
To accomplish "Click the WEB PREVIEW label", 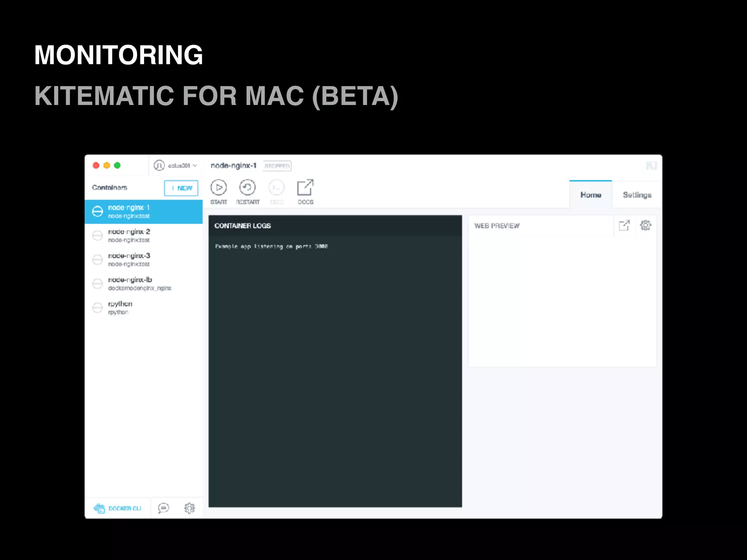I will click(497, 226).
